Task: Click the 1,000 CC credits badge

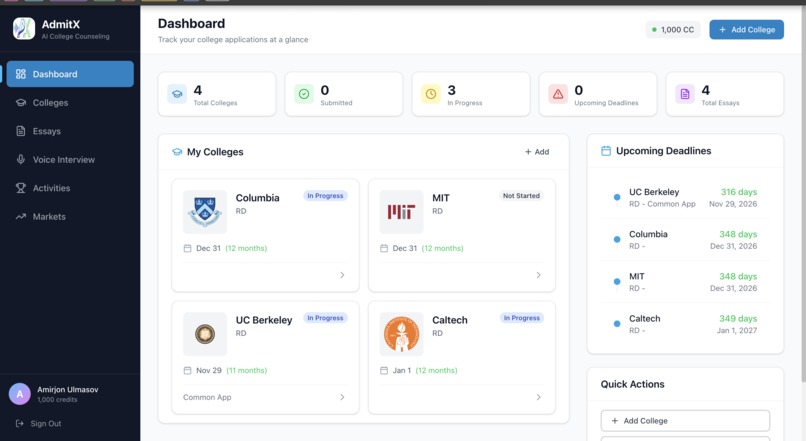Action: [x=673, y=30]
